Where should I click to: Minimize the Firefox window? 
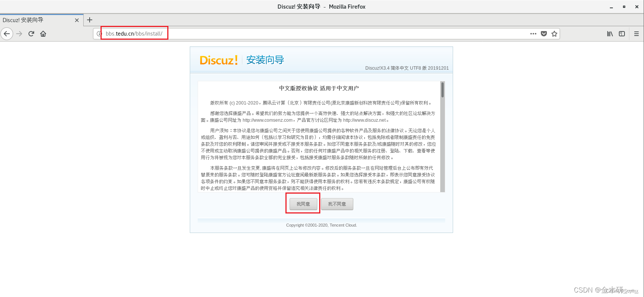[611, 7]
